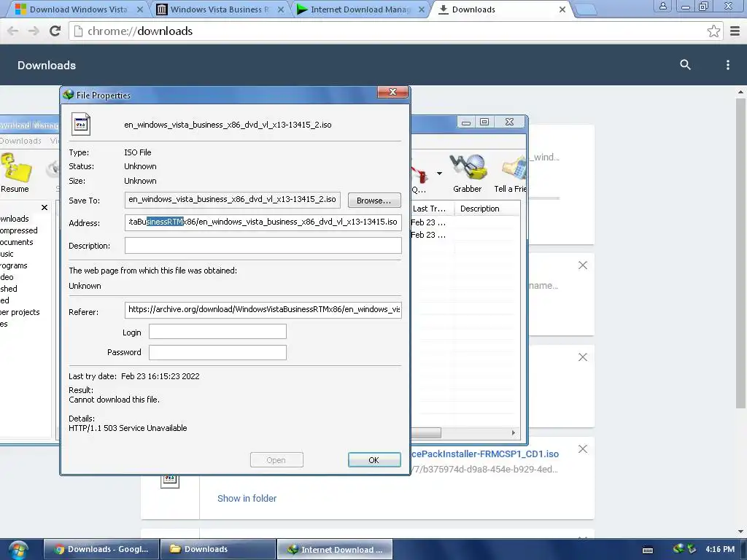The image size is (747, 560).
Task: Expand dropdown arrow next to IDM queue icon
Action: 439,174
